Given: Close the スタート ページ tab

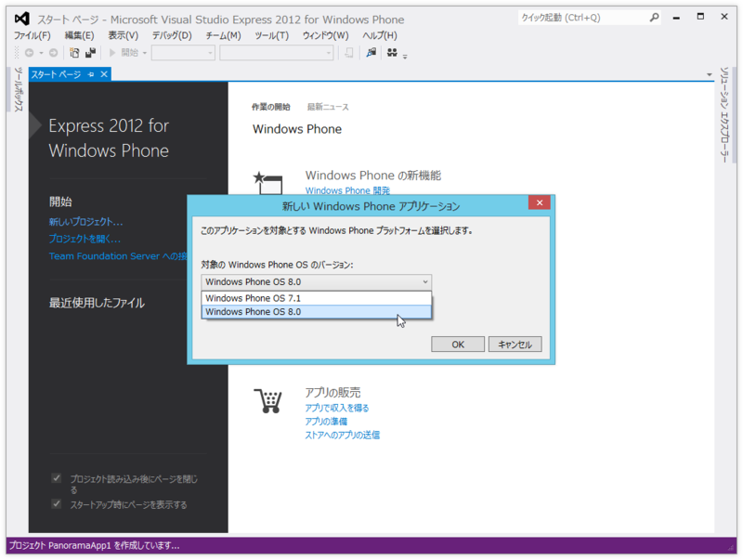Looking at the screenshot, I should point(104,74).
